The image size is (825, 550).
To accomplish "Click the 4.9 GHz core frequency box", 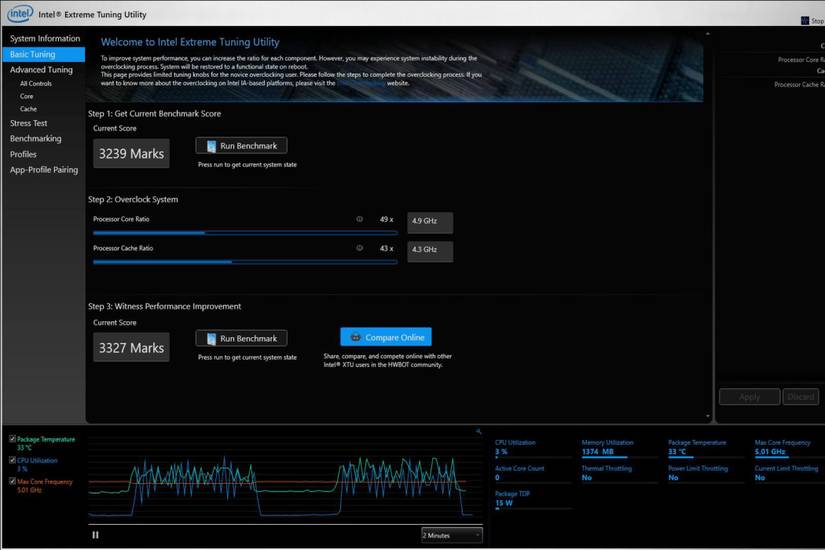I will tap(430, 223).
